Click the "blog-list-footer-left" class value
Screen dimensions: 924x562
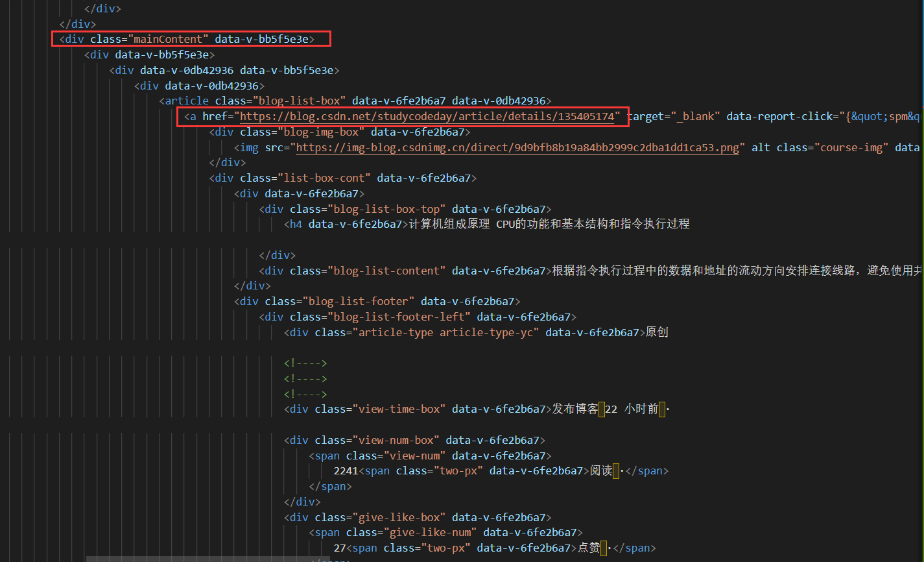398,317
